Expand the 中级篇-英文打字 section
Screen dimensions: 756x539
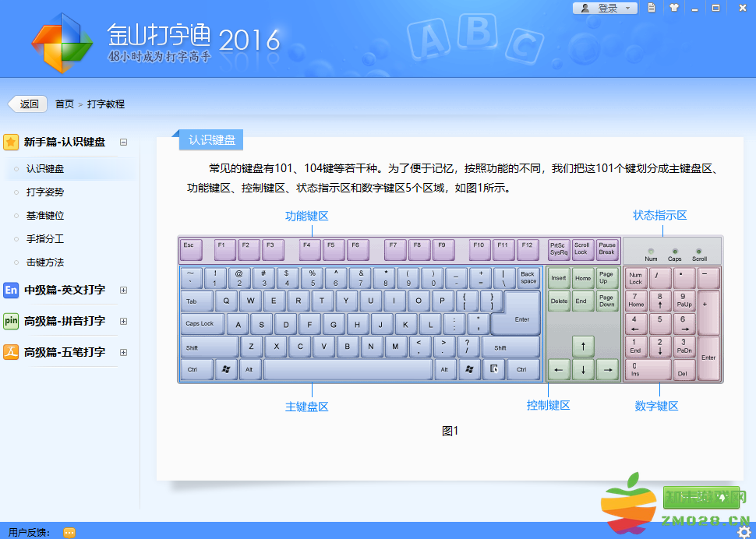[x=123, y=290]
